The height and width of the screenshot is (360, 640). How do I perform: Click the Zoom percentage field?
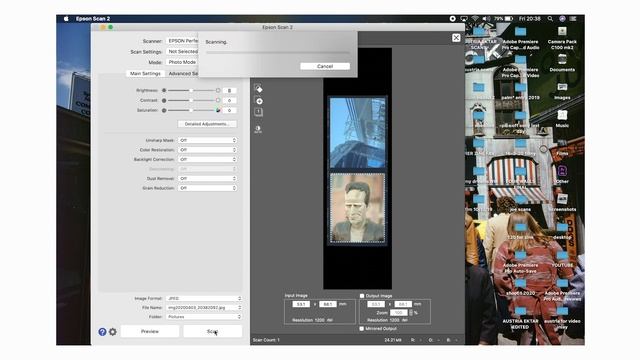(x=398, y=313)
